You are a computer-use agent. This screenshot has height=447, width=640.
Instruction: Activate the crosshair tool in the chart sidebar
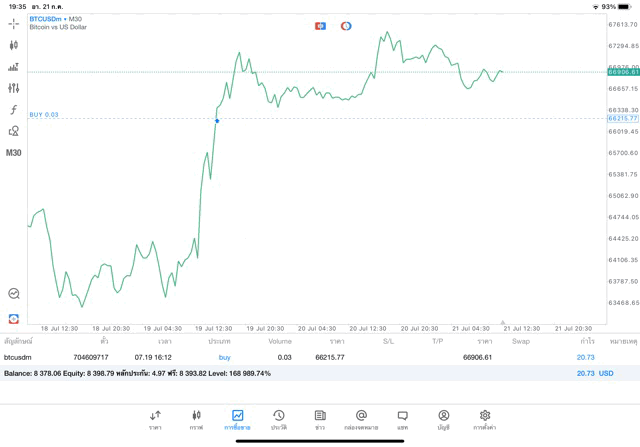pos(14,22)
